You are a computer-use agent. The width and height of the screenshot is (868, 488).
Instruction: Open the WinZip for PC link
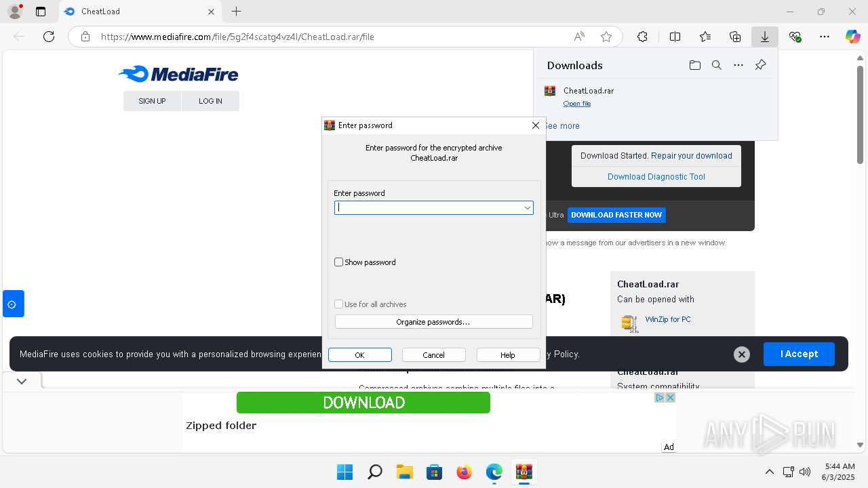(668, 319)
